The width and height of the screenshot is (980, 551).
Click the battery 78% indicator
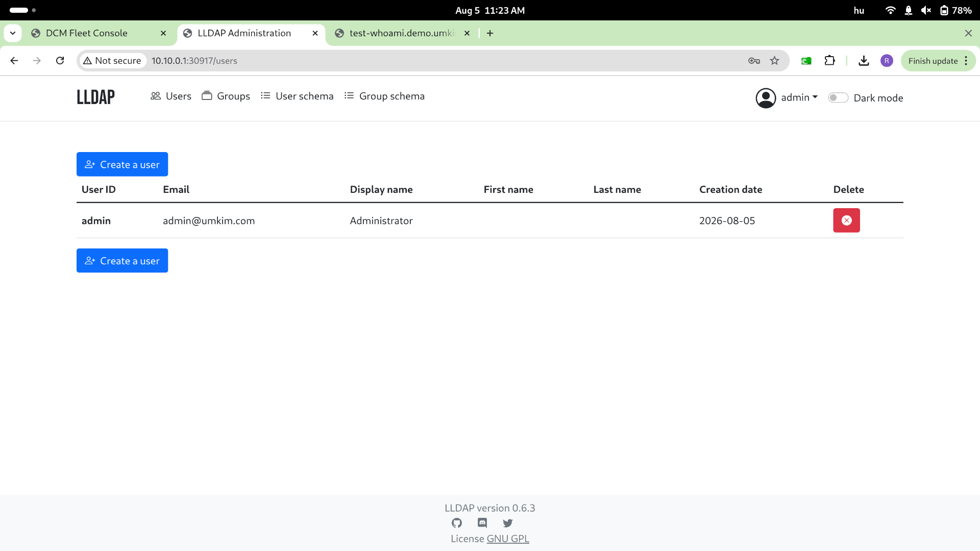[956, 10]
